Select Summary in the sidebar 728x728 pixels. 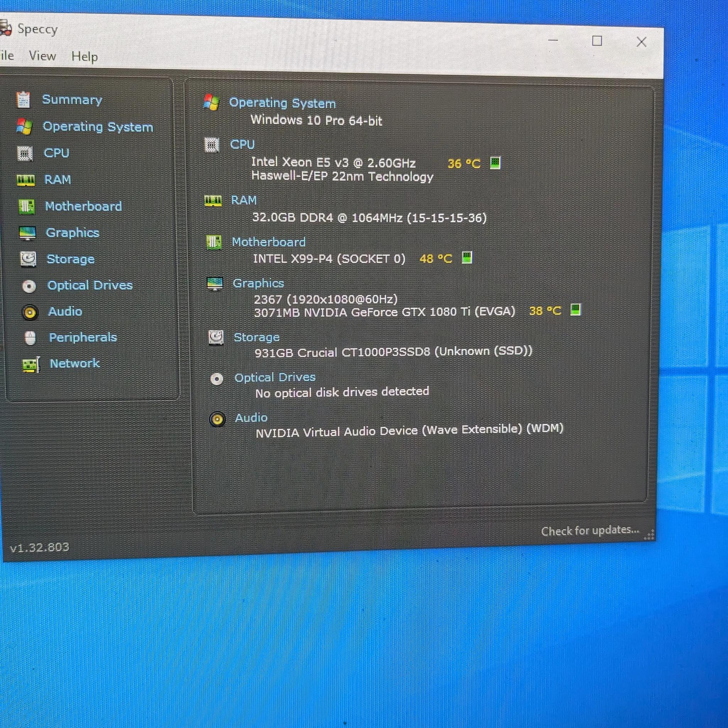(x=72, y=100)
